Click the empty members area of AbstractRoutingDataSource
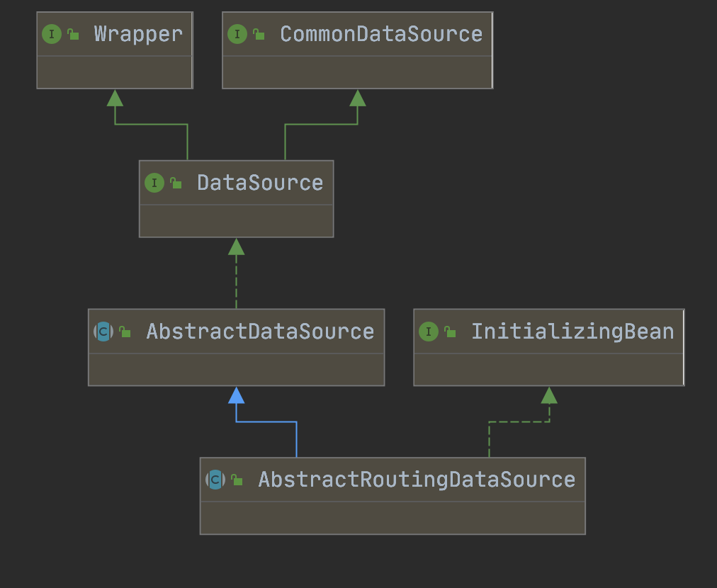Screen dimensions: 717x588 [393, 517]
